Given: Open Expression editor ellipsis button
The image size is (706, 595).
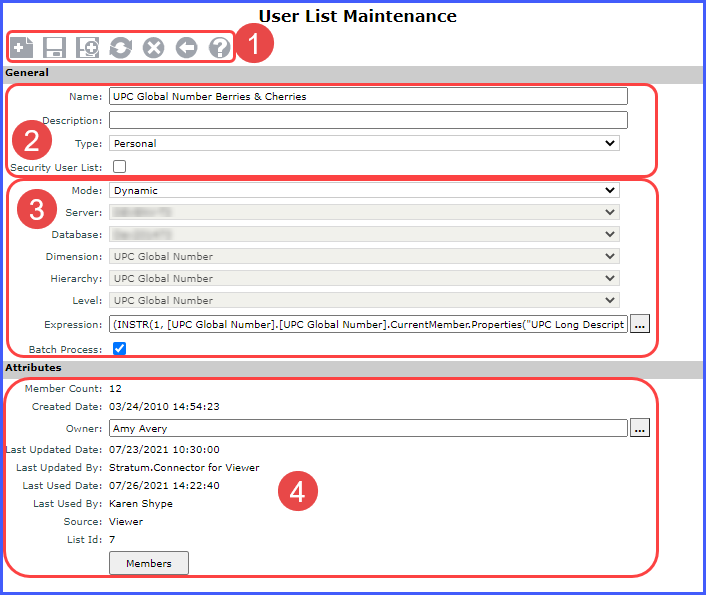Looking at the screenshot, I should point(641,324).
